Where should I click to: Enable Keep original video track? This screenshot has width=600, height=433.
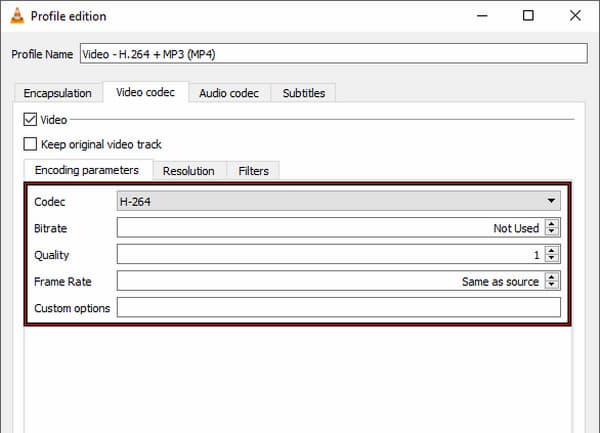tap(30, 144)
